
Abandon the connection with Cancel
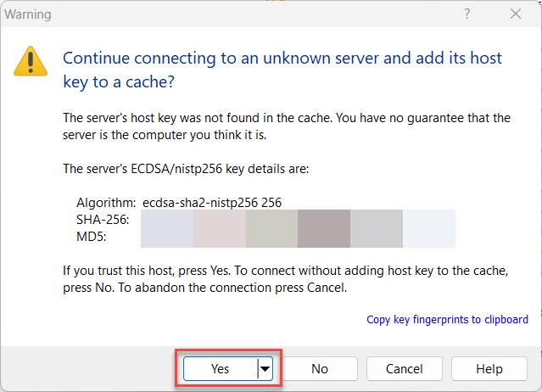[x=404, y=368]
